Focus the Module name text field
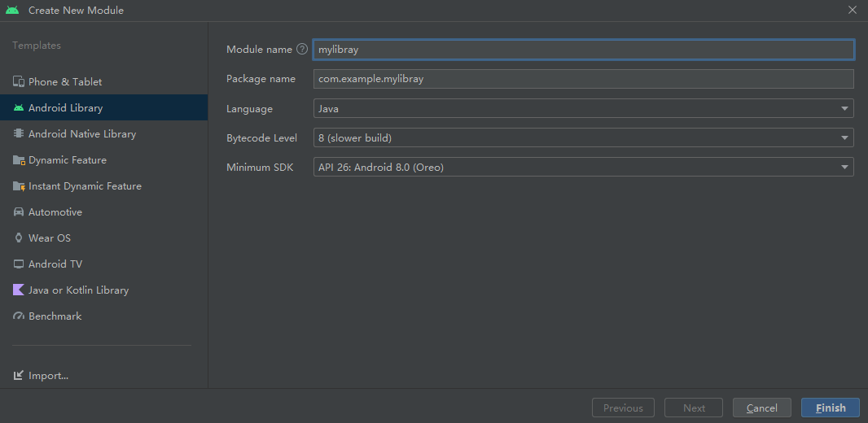The height and width of the screenshot is (423, 868). click(x=584, y=49)
